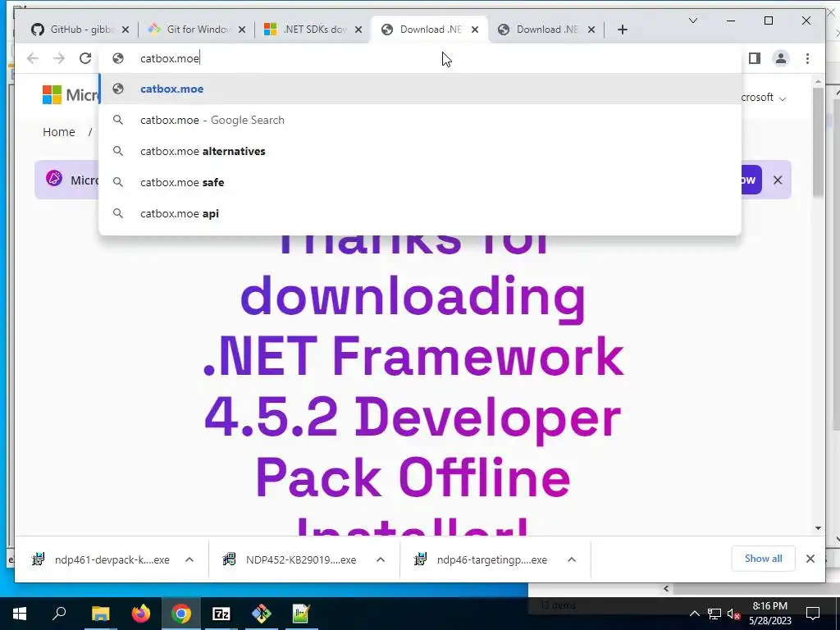
Task: Open the downloaded ndp461-devpack exe
Action: tap(101, 559)
